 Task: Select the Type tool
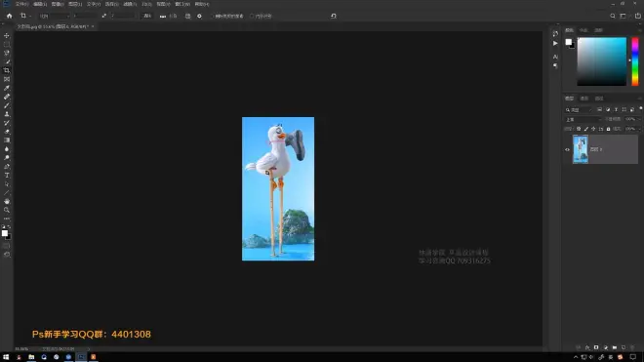click(x=7, y=175)
